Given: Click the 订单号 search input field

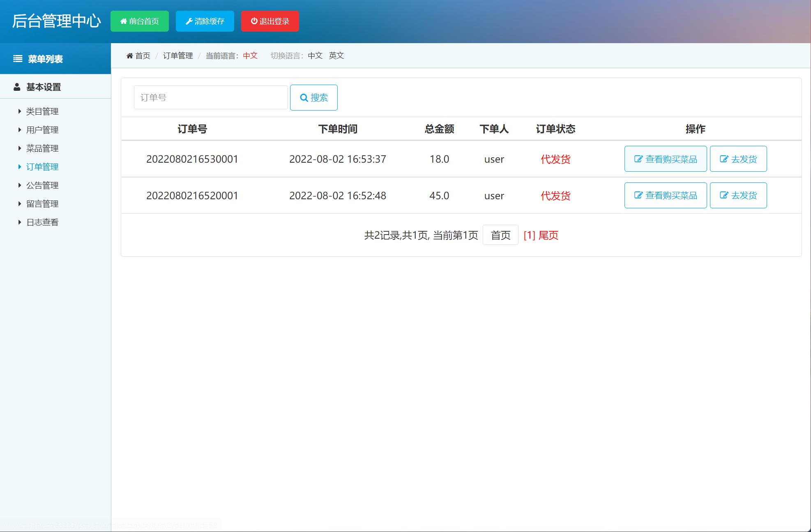Looking at the screenshot, I should tap(210, 97).
